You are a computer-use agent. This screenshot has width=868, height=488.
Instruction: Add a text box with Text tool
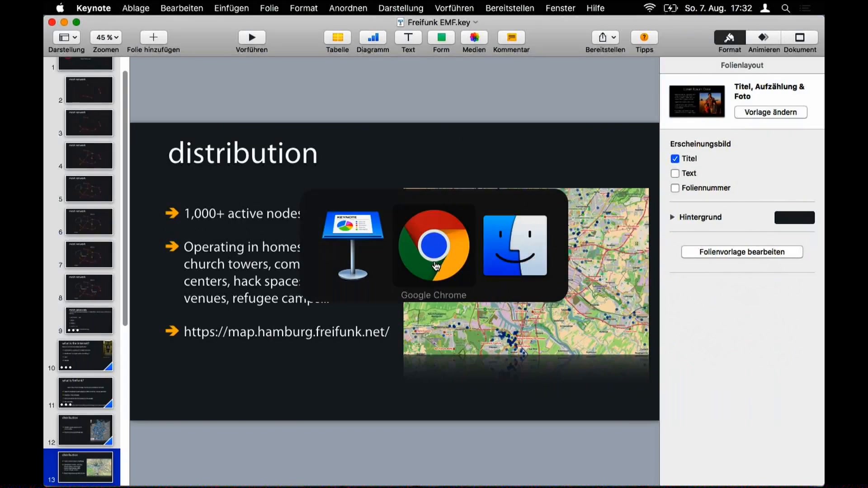click(408, 37)
